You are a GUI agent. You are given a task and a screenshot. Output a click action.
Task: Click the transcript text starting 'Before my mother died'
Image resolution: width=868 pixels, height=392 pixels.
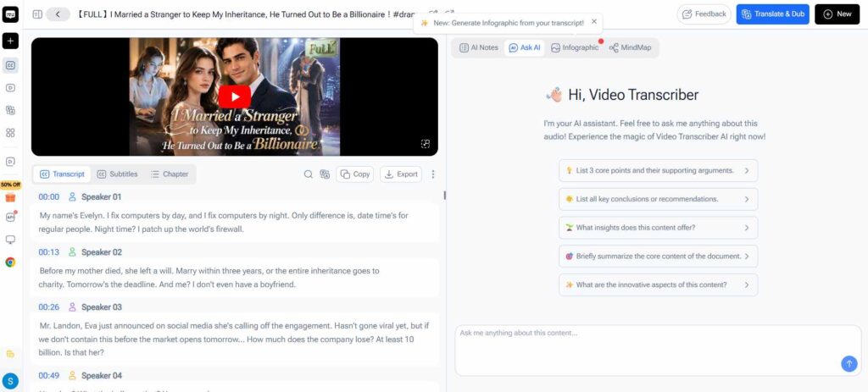click(x=209, y=278)
